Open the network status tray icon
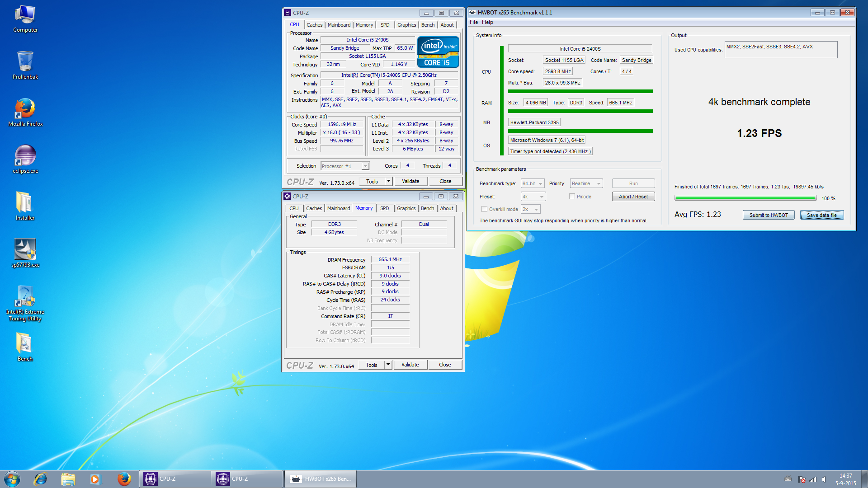The height and width of the screenshot is (488, 868). (813, 479)
